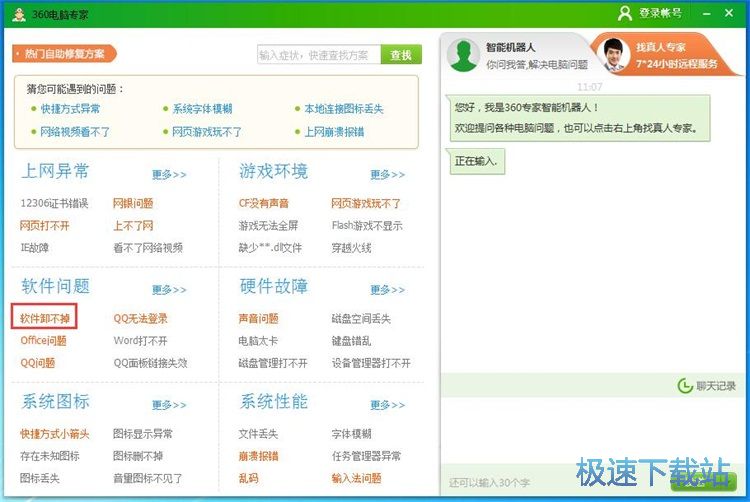Open 系统字体模糊 suggestion link
Viewport: 750px width, 502px height.
coord(202,109)
